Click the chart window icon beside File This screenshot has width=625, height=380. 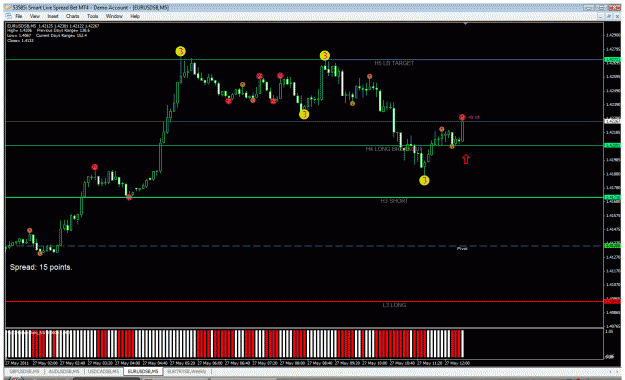8,16
